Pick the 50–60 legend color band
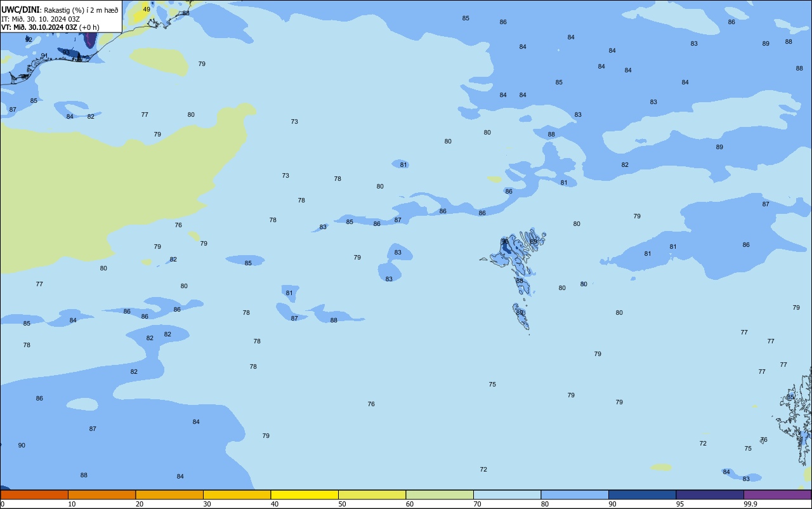This screenshot has width=812, height=509. (x=372, y=494)
